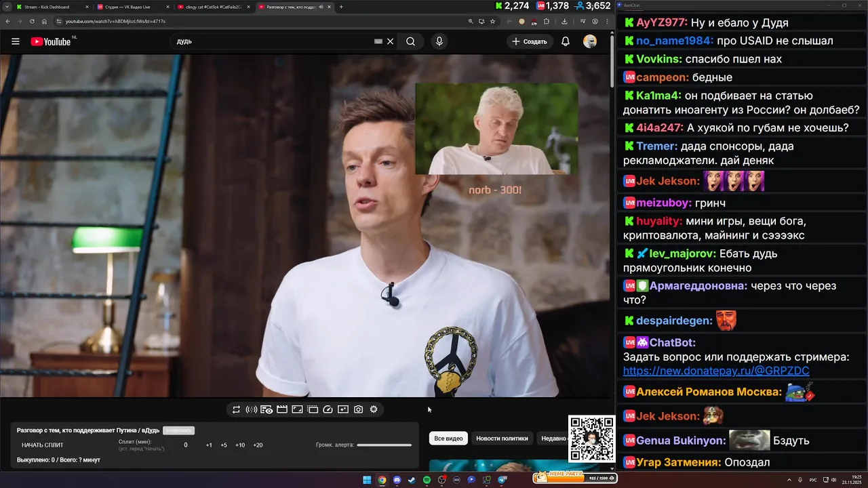Open browser extensions puzzle icon
This screenshot has width=868, height=488.
coord(547,21)
